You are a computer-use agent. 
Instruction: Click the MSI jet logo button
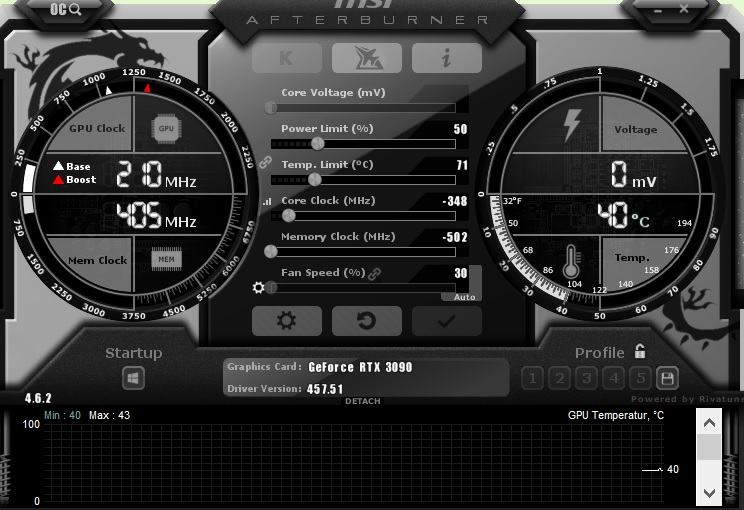[367, 58]
